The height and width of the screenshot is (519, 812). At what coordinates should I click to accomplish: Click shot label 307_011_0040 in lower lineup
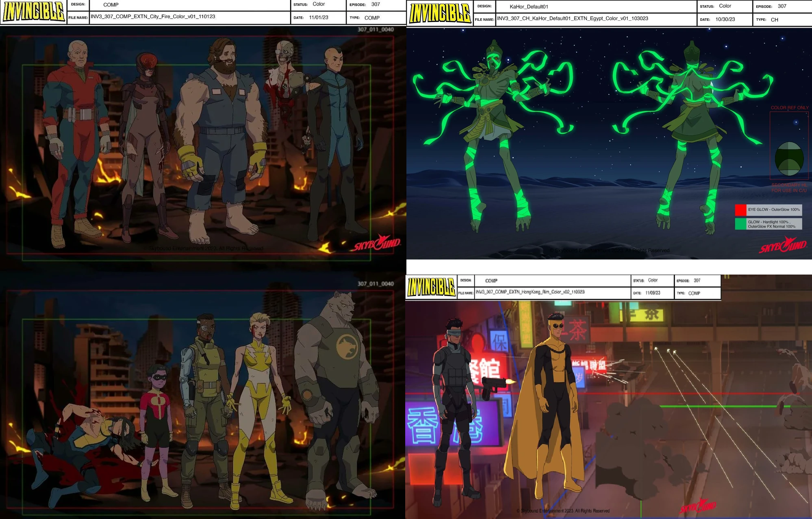(376, 283)
